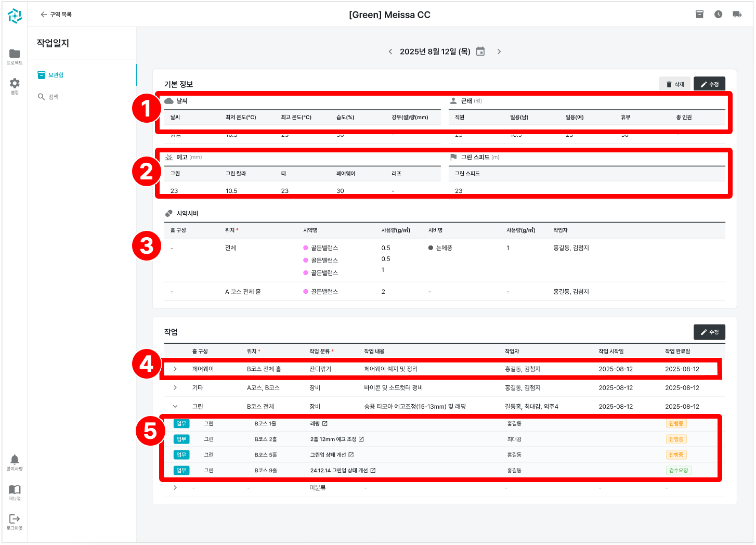The width and height of the screenshot is (756, 545).
Task: Click 수정 button in 작업 section
Action: pyautogui.click(x=709, y=332)
